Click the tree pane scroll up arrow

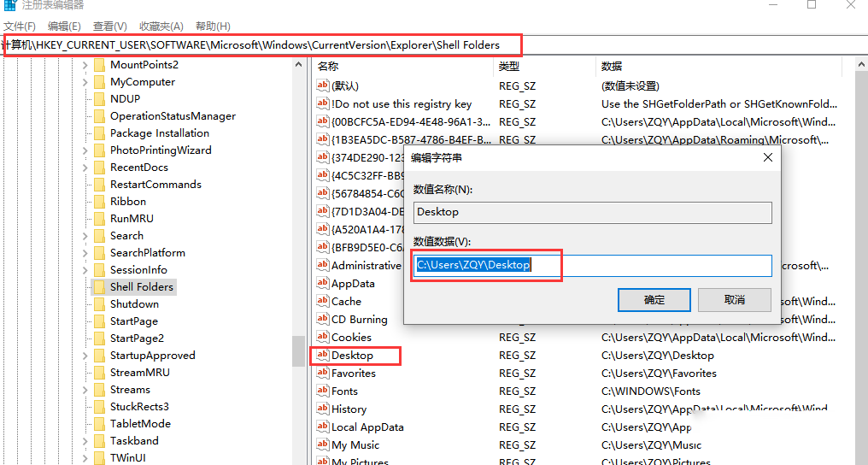(299, 65)
